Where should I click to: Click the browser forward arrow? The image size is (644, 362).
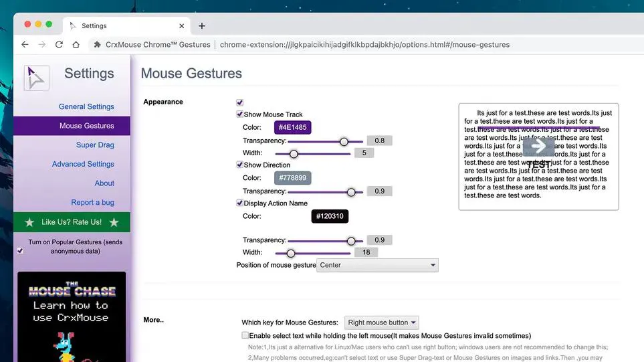(x=42, y=45)
